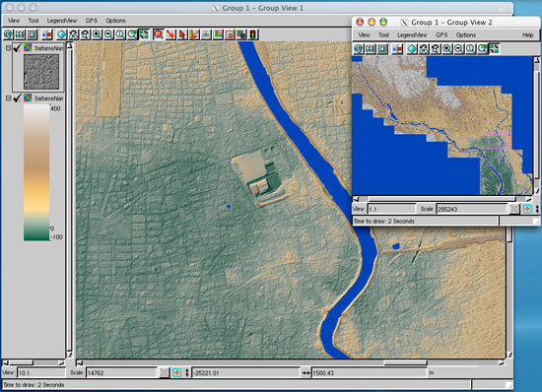Select the red arrow pointer tool
The height and width of the screenshot is (392, 542).
[182, 34]
